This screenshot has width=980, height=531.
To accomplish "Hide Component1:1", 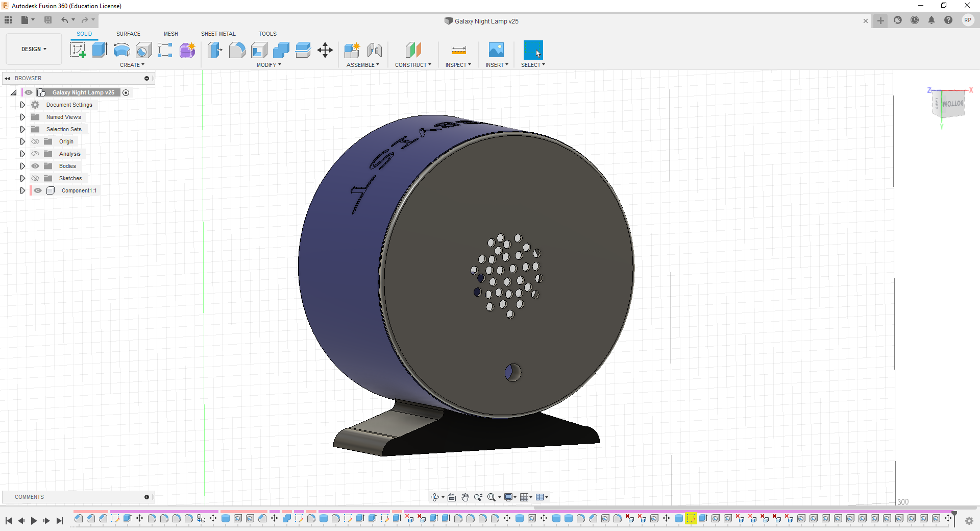I will [38, 190].
